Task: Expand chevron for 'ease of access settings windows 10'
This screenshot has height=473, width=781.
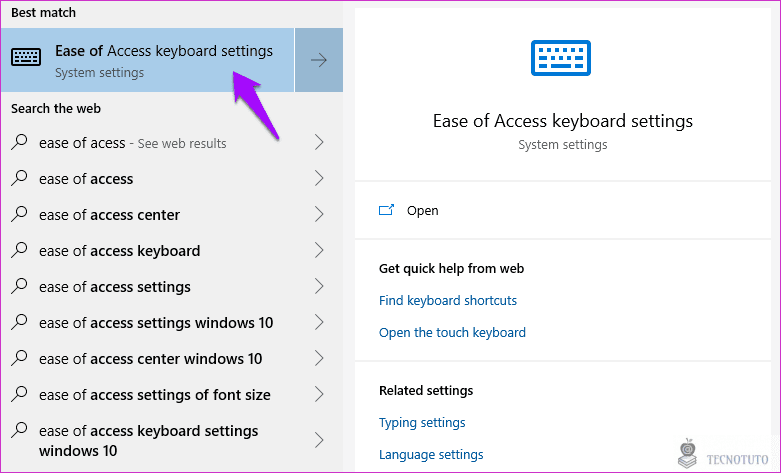Action: click(x=319, y=322)
